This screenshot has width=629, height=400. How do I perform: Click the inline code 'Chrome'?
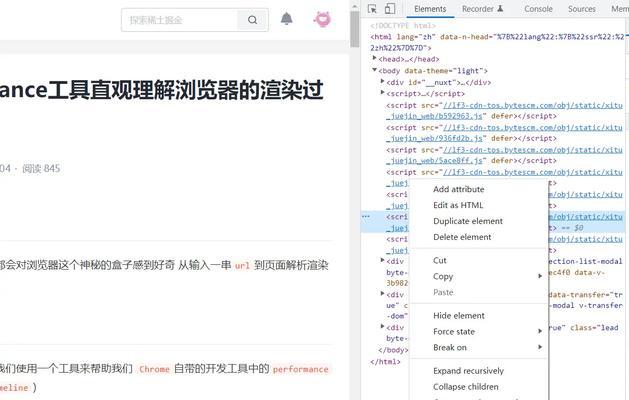tap(154, 369)
